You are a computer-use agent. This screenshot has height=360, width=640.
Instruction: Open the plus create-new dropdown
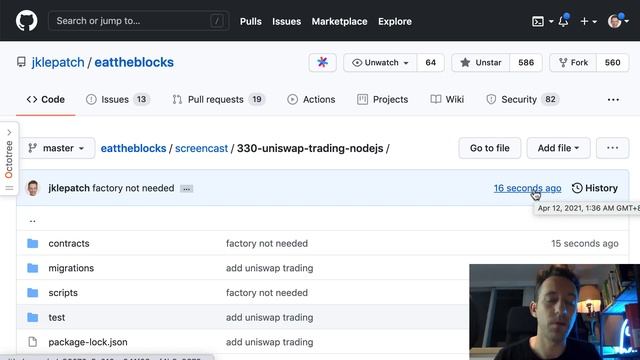tap(588, 21)
